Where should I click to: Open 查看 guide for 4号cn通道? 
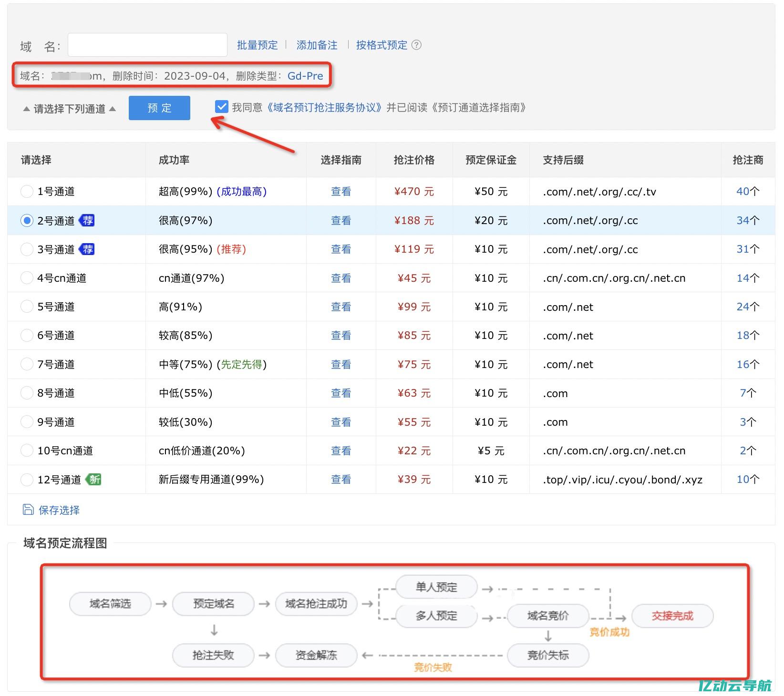(341, 278)
